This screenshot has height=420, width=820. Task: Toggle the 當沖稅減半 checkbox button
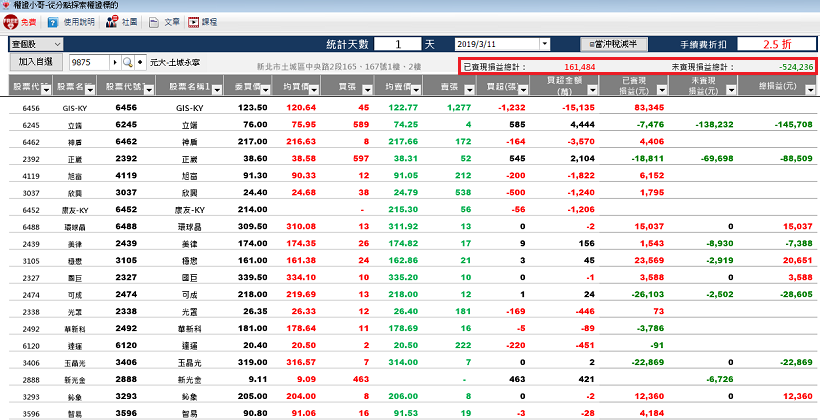coord(614,44)
